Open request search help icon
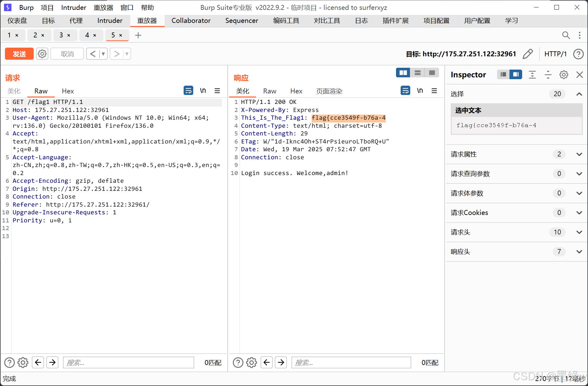The image size is (588, 386). 9,362
